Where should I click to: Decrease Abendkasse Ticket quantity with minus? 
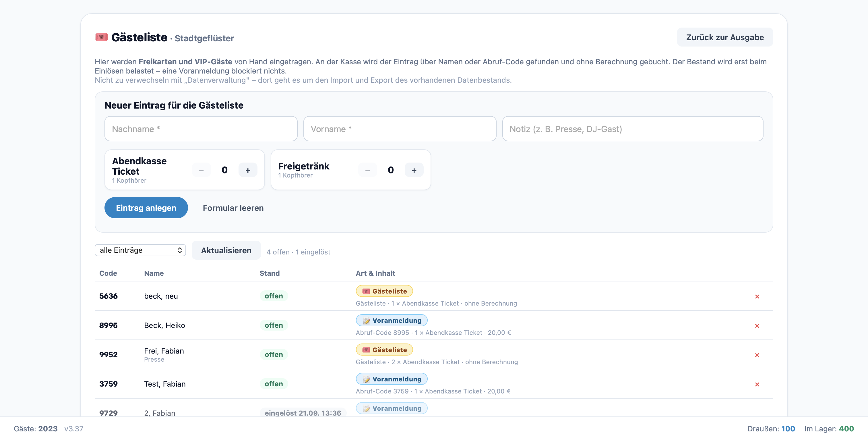pos(201,170)
